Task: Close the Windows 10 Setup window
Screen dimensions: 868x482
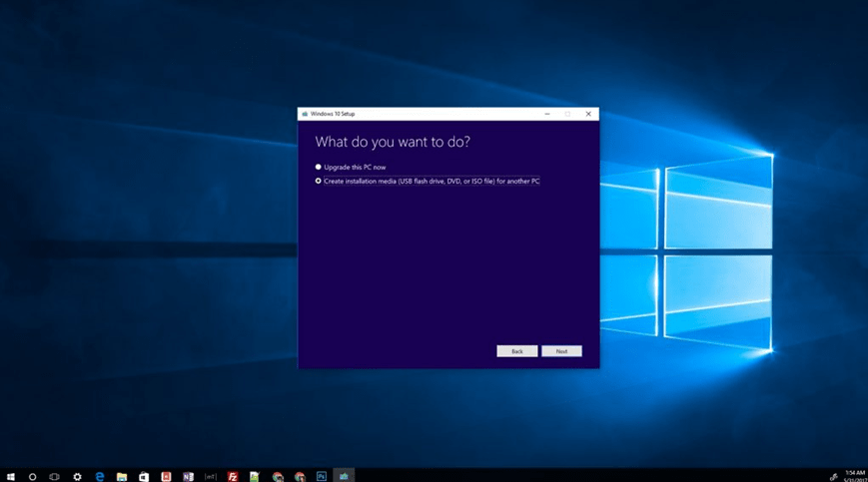Action: point(588,114)
